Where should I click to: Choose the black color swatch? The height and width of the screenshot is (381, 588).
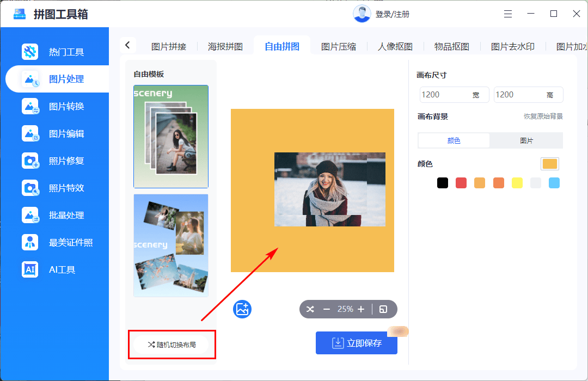[x=443, y=183]
